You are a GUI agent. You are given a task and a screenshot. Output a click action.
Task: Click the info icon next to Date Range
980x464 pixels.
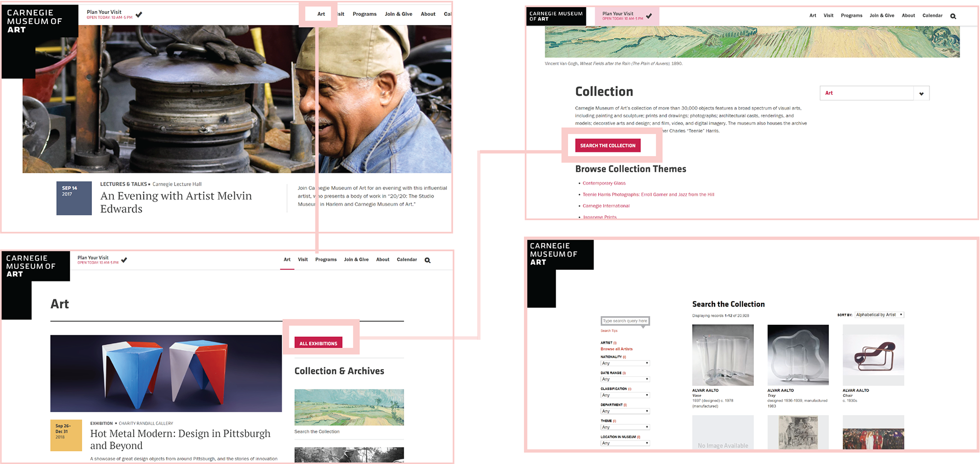tap(624, 373)
